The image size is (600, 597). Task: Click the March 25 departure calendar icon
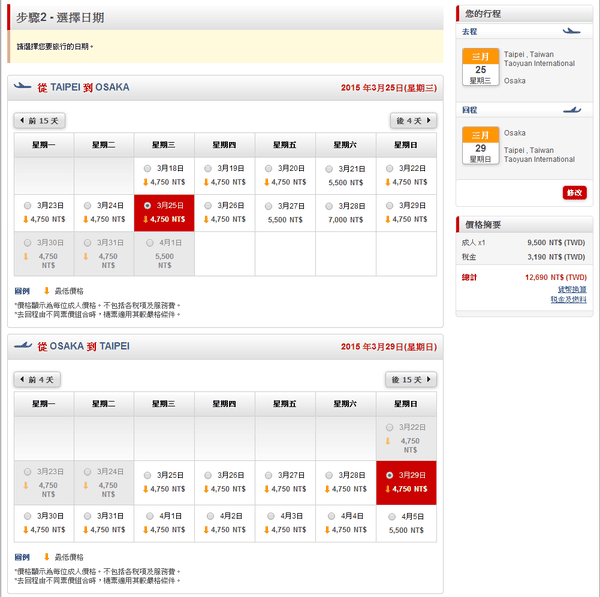(x=480, y=63)
